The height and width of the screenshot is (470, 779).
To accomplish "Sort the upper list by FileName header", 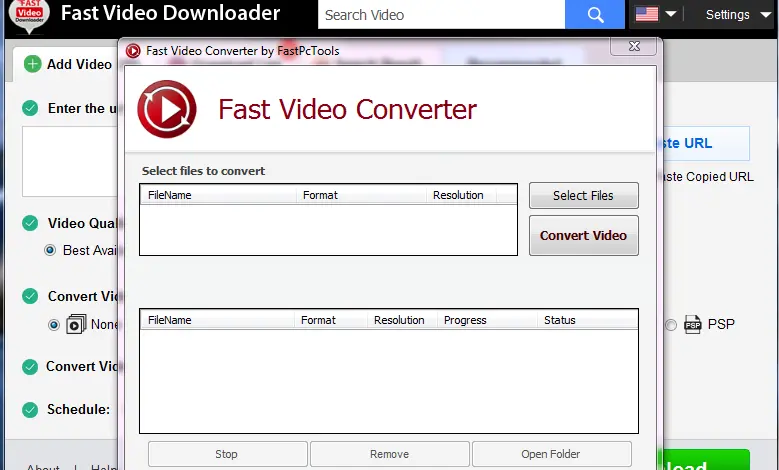I will point(219,195).
